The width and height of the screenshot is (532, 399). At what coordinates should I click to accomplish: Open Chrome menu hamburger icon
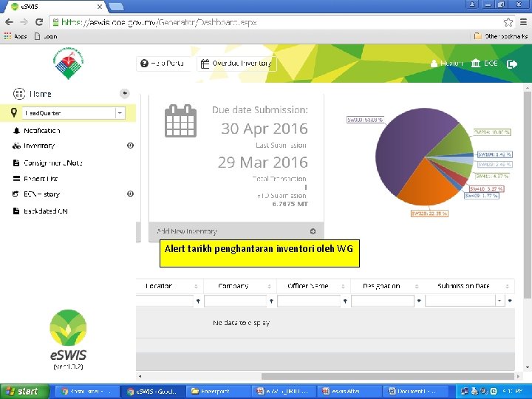pos(524,22)
